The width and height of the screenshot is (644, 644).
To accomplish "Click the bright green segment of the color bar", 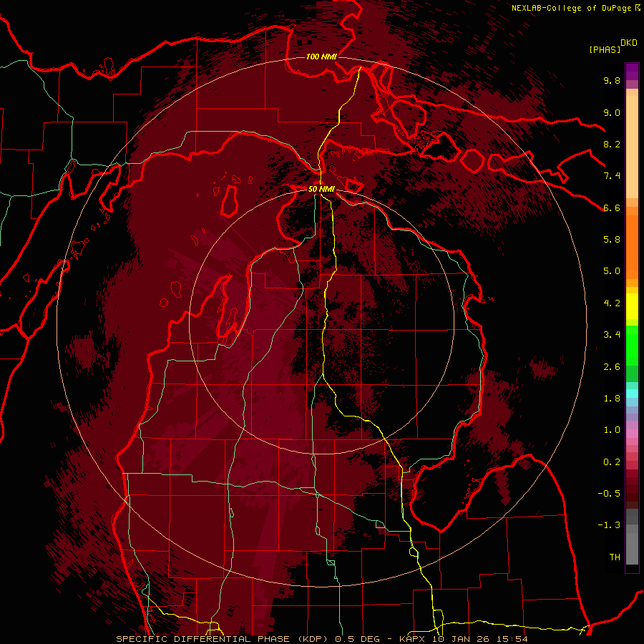I will point(632,345).
